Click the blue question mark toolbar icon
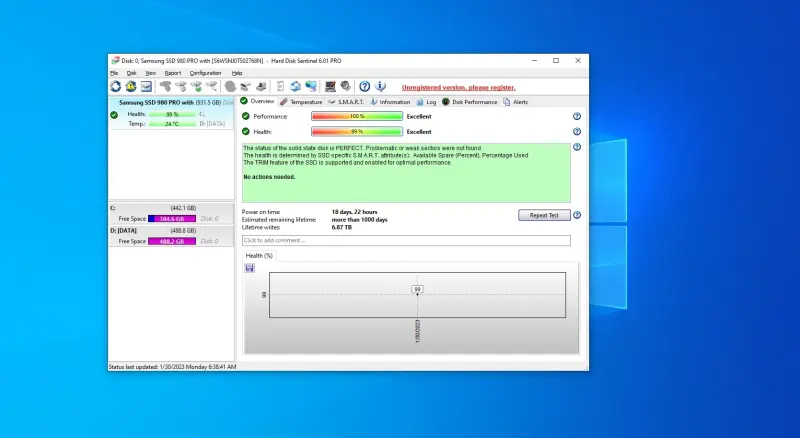 point(365,87)
